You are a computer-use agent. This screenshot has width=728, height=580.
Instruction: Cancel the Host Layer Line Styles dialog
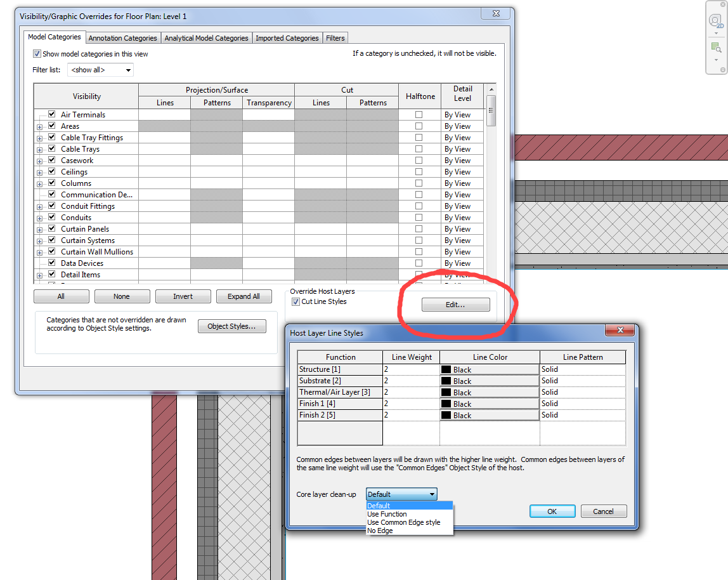[x=604, y=511]
